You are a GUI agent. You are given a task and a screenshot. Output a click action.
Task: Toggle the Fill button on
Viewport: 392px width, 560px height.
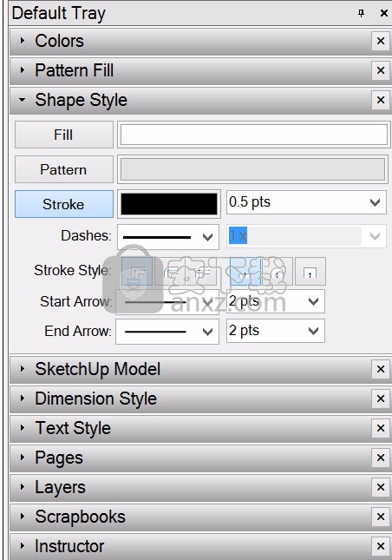[64, 135]
